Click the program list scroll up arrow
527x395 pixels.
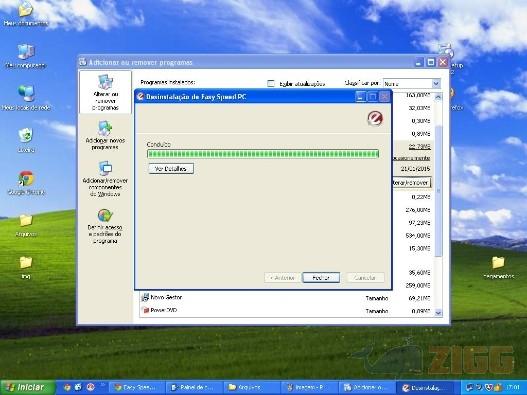[x=438, y=97]
